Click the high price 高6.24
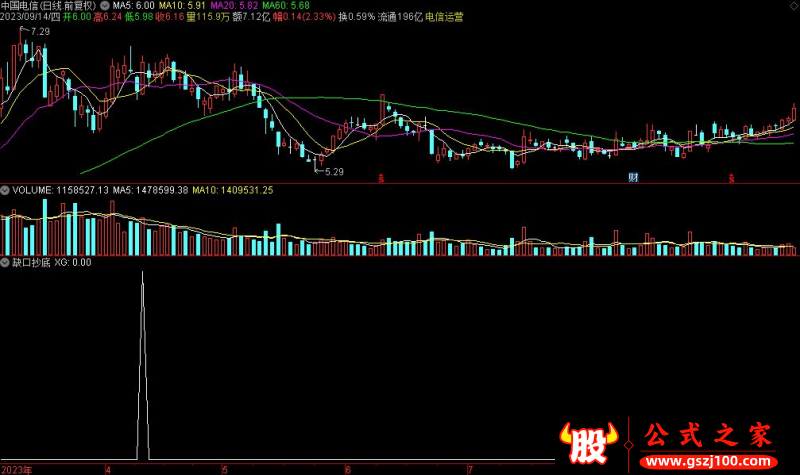800x475 pixels. pyautogui.click(x=108, y=17)
